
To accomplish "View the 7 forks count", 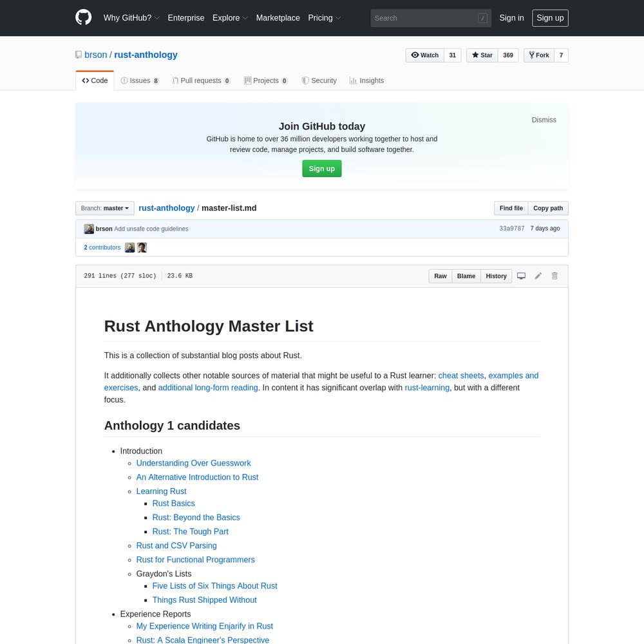I will point(561,55).
